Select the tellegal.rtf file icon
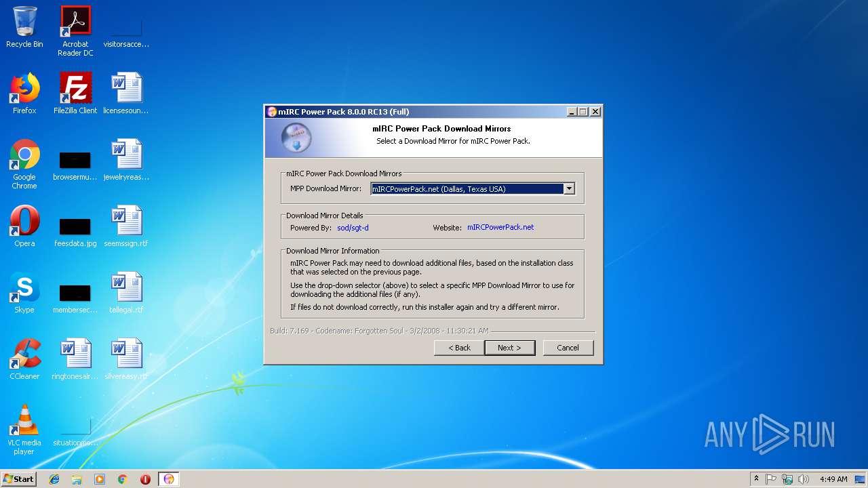 (x=126, y=293)
